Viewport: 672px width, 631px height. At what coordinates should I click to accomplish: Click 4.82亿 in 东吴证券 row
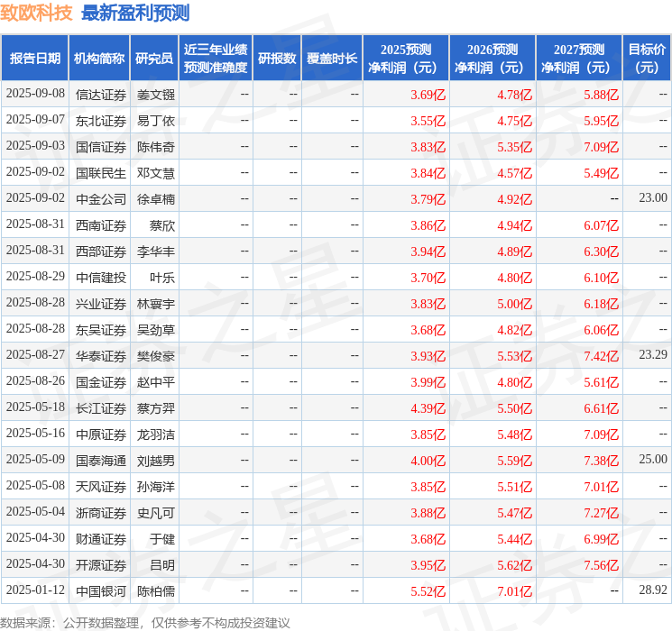tap(515, 330)
